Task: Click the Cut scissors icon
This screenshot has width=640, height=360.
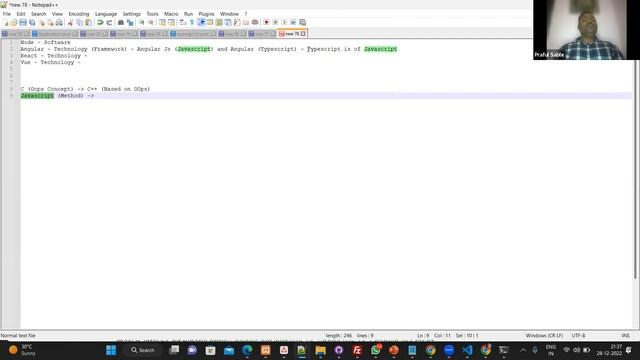Action: tap(70, 22)
